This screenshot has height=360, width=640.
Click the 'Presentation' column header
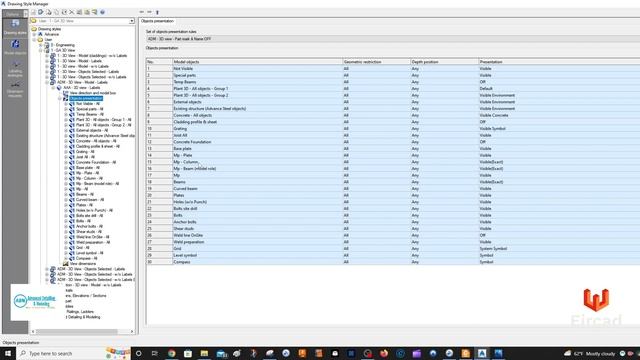(559, 62)
